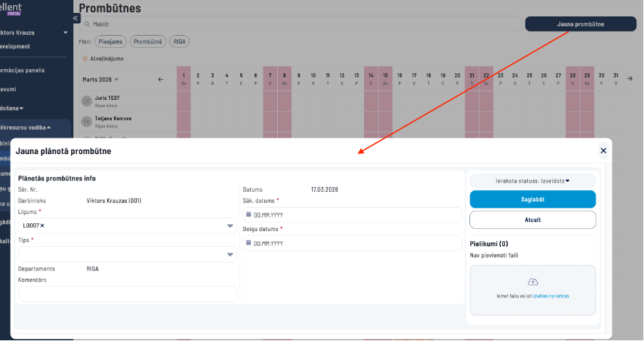
Task: Remove the L0007 tag with its X
Action: [41, 225]
